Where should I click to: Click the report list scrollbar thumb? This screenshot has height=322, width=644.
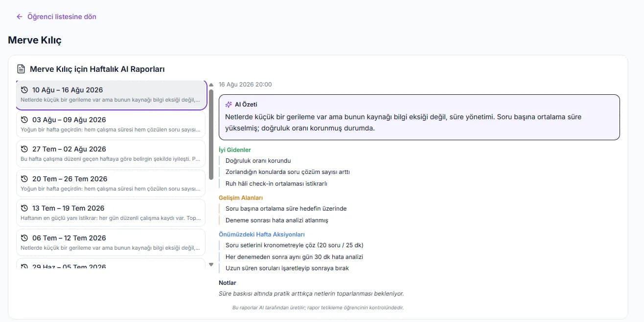[x=211, y=133]
